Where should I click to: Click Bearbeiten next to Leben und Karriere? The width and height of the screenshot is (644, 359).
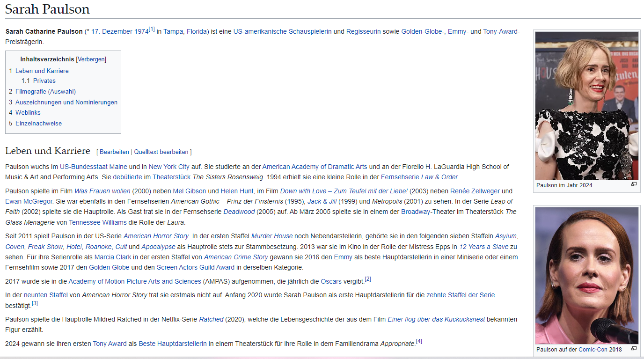click(114, 152)
